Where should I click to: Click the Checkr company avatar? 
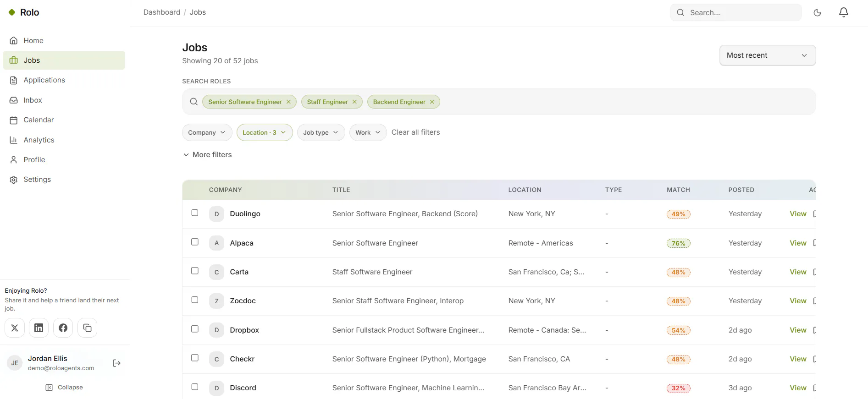pos(217,359)
